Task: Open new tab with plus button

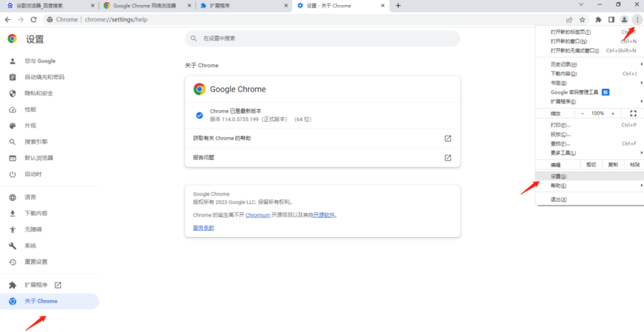Action: (398, 5)
